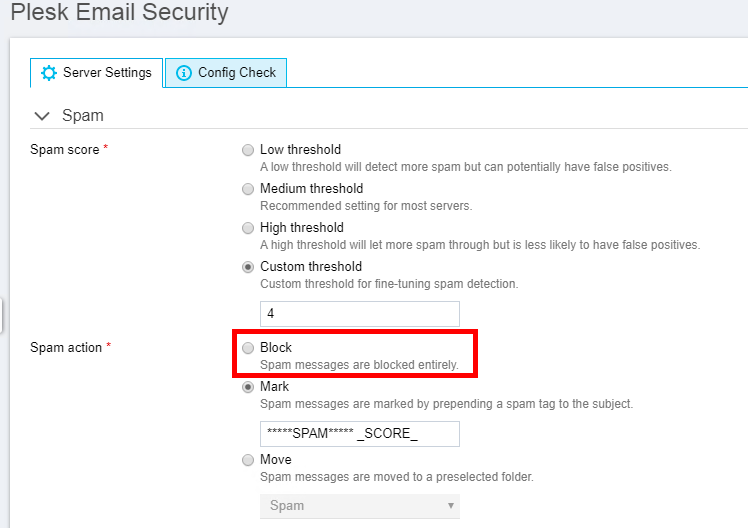Click the spam subject tag input field
Image resolution: width=748 pixels, height=528 pixels.
coord(359,433)
